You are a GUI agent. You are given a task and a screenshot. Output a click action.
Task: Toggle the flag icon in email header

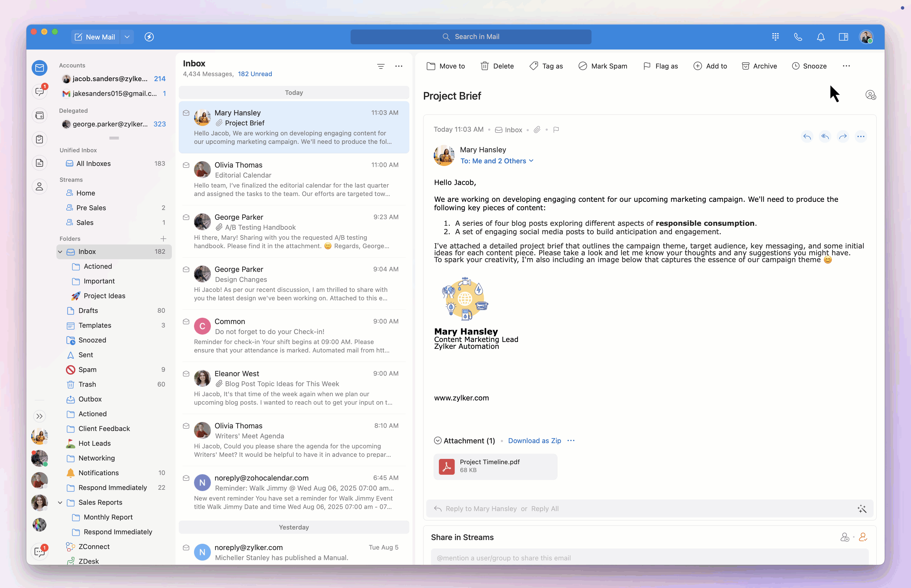556,130
